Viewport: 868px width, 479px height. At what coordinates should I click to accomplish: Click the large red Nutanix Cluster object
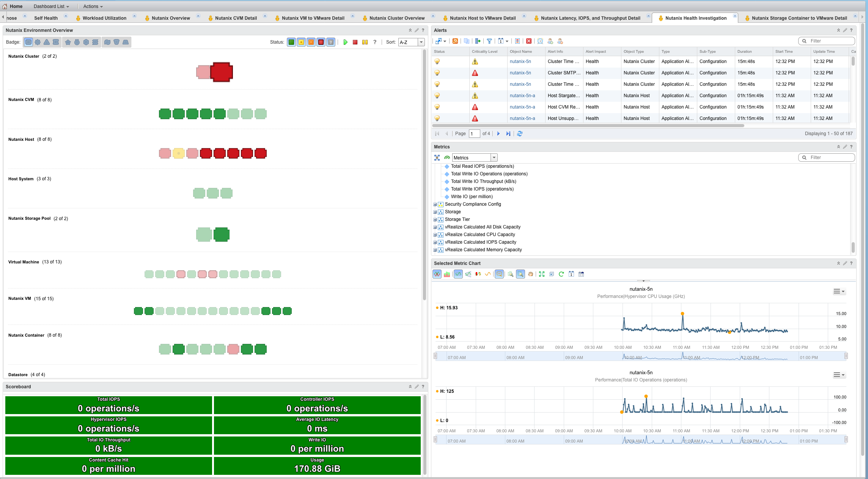pyautogui.click(x=222, y=72)
